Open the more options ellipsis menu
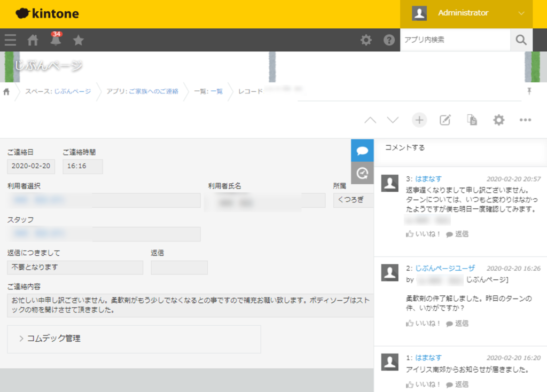This screenshot has width=547, height=392. tap(525, 120)
